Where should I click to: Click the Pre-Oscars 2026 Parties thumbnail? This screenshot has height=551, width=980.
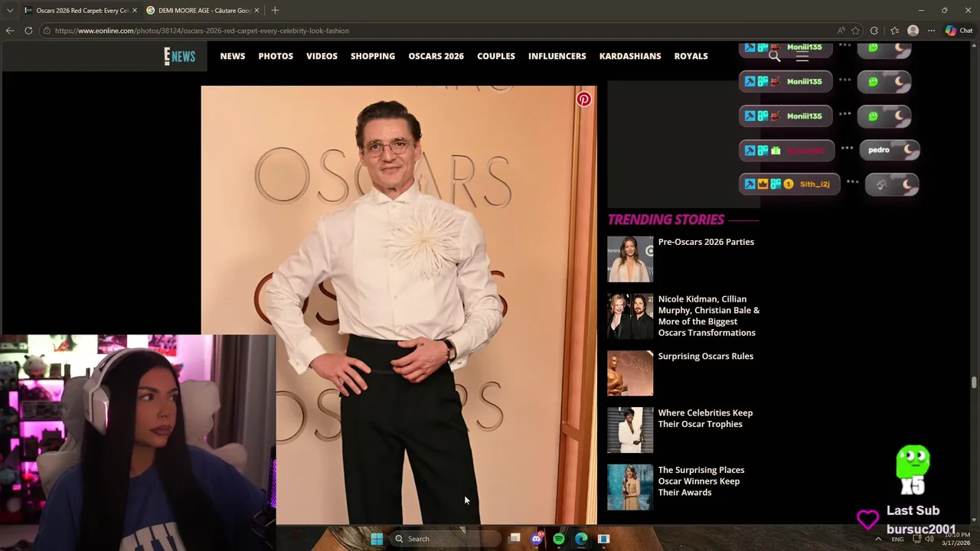630,259
